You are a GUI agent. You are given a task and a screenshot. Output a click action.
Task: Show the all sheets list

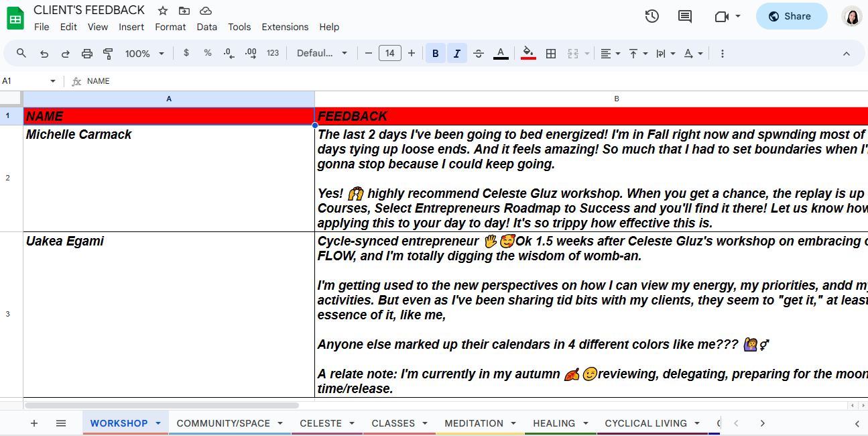(x=61, y=423)
